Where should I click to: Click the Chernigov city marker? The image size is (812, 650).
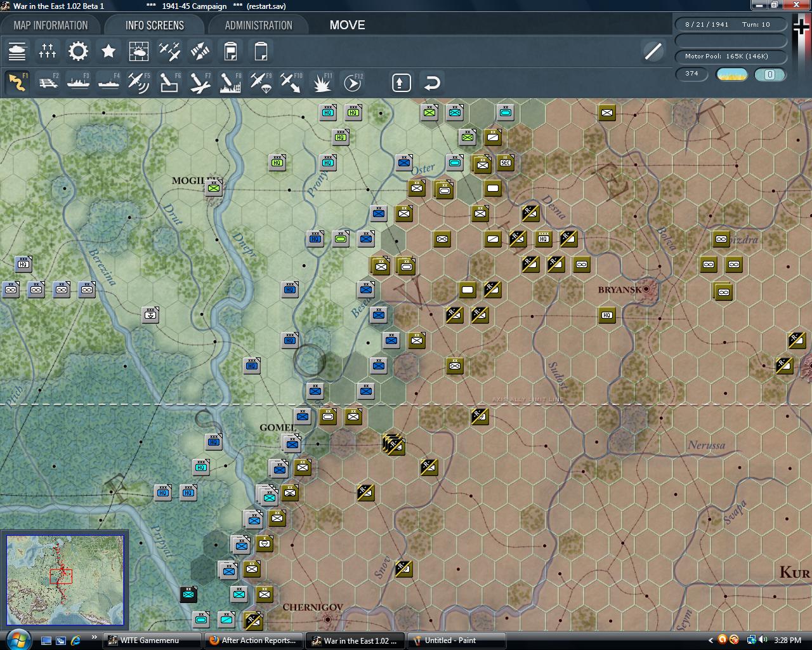328,619
